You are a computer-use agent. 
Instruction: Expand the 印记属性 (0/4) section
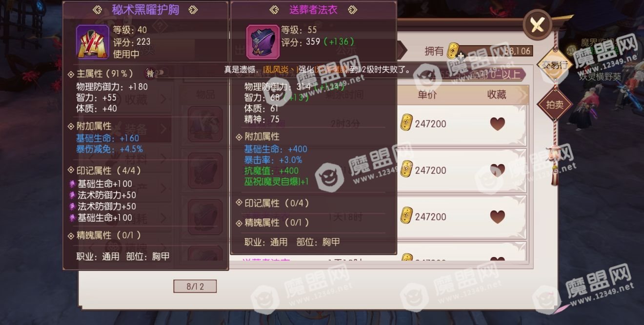point(273,203)
